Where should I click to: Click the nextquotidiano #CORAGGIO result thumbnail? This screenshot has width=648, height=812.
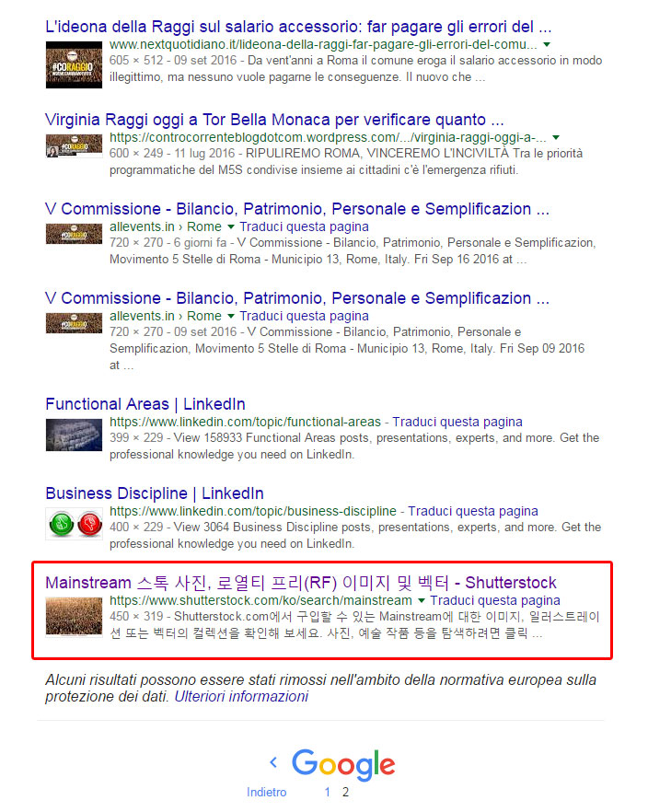pyautogui.click(x=74, y=65)
